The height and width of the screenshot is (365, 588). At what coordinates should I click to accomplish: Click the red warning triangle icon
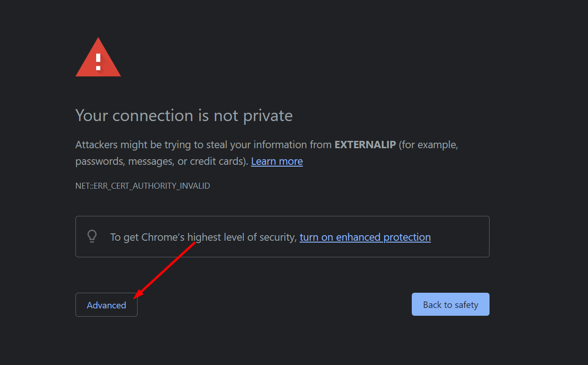click(98, 57)
